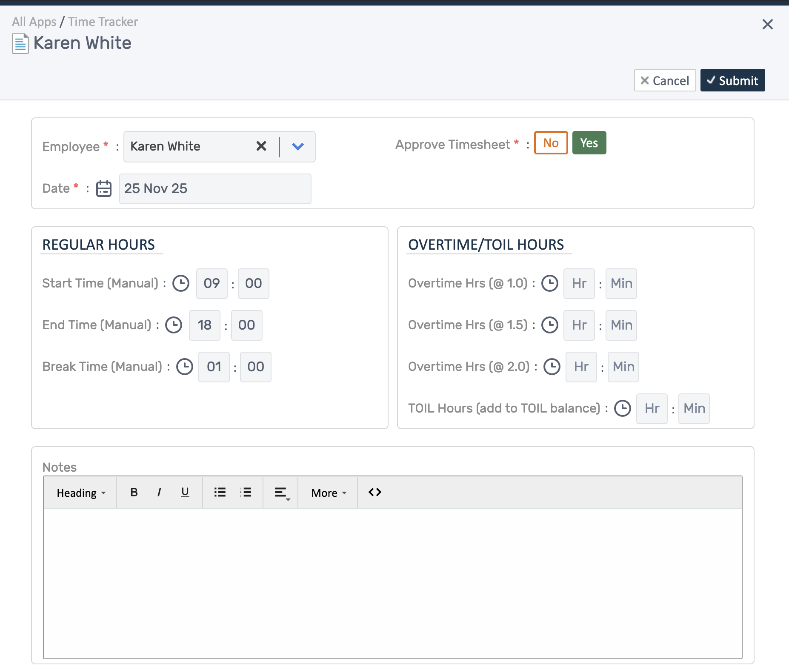
Task: Navigate to All Apps breadcrumb
Action: point(34,21)
